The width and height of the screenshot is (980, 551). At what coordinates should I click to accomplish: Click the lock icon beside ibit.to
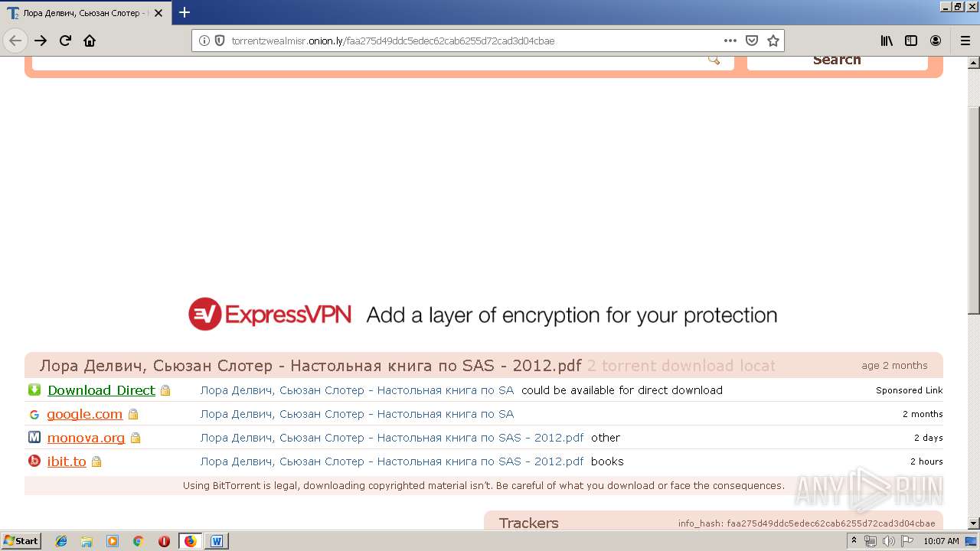tap(96, 461)
